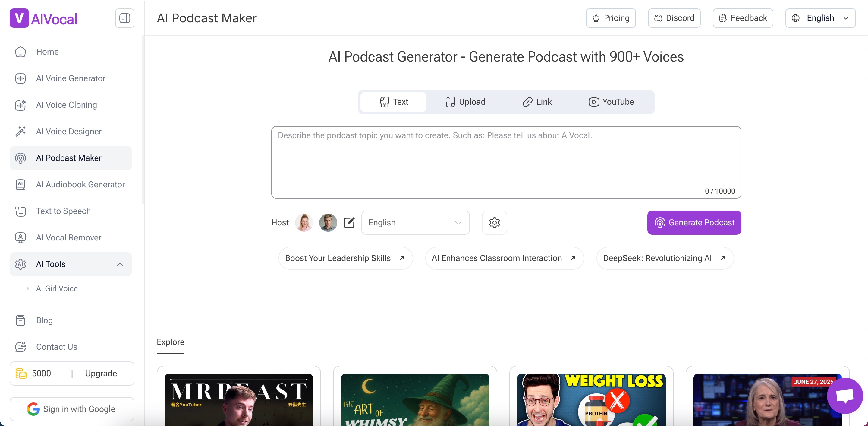Click the 5000 credits count

(x=42, y=374)
